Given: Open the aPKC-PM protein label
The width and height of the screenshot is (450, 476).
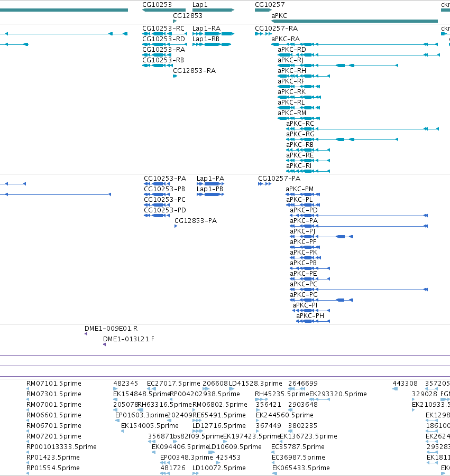Looking at the screenshot, I should pyautogui.click(x=300, y=189).
